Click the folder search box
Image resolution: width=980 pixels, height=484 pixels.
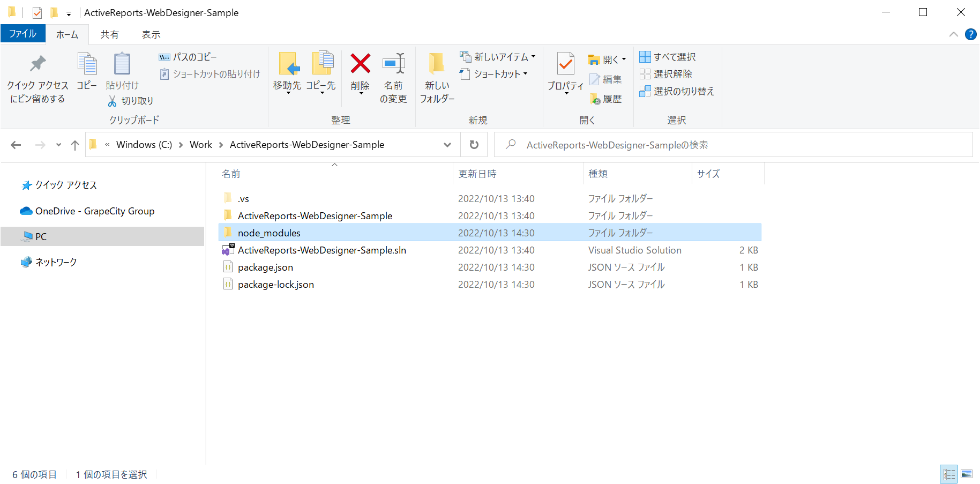pyautogui.click(x=733, y=145)
